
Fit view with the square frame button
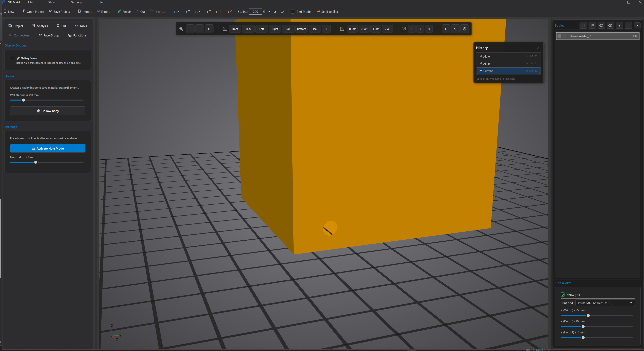pyautogui.click(x=209, y=29)
